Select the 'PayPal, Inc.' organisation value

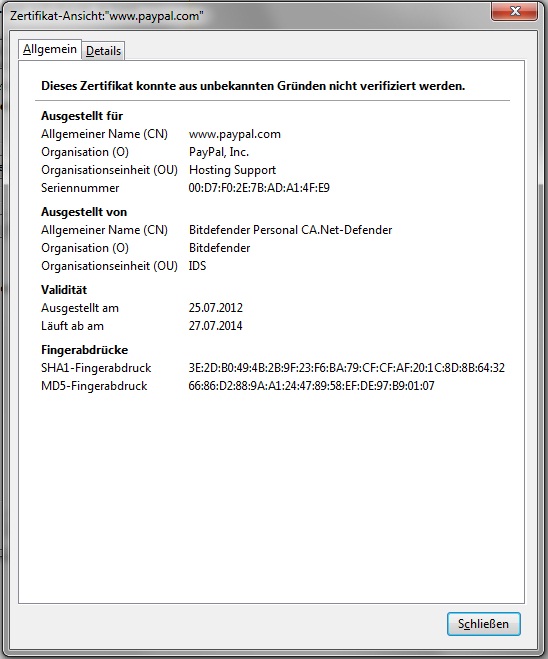(219, 152)
